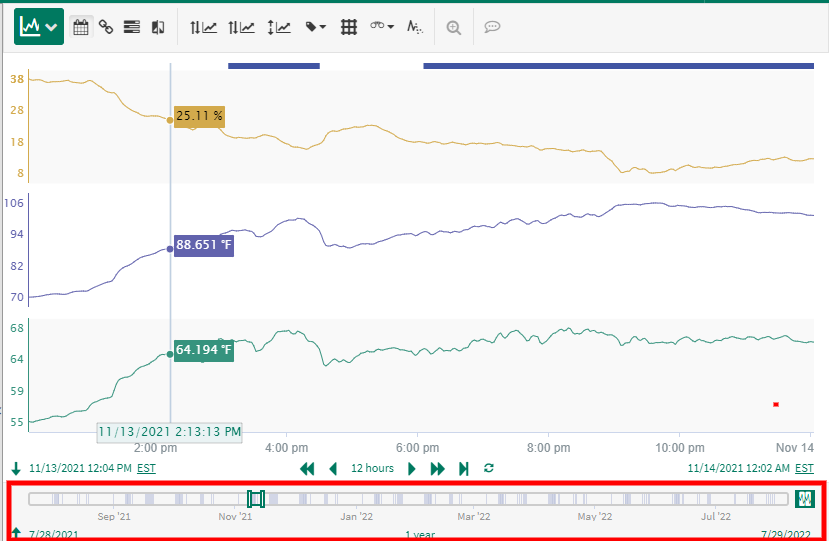Screen dimensions: 835x541
Task: Click the speech bubble annotation icon
Action: (492, 27)
